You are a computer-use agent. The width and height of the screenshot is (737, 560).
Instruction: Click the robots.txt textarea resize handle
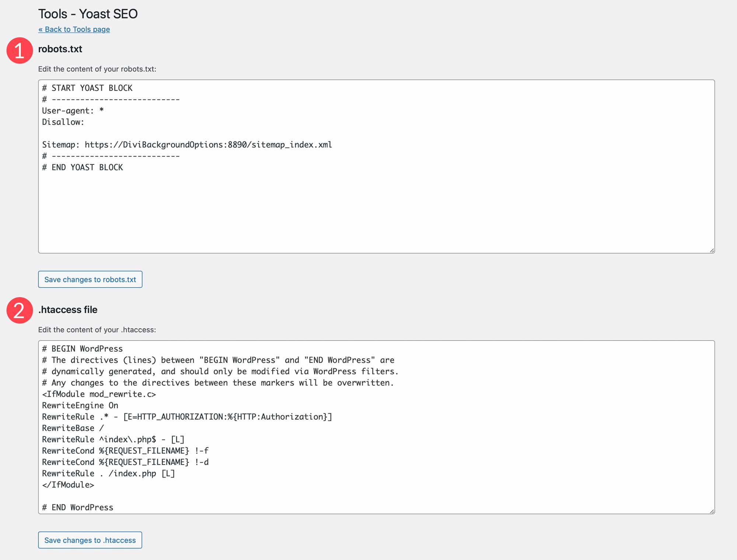(712, 249)
